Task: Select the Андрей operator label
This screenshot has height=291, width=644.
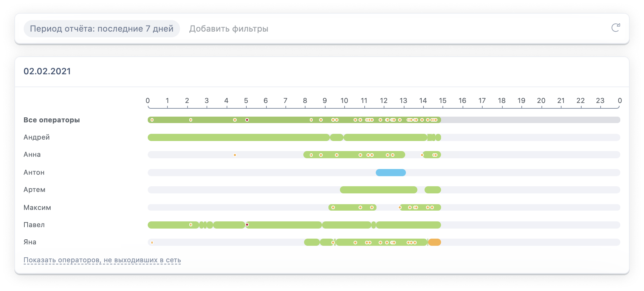Action: click(x=37, y=137)
